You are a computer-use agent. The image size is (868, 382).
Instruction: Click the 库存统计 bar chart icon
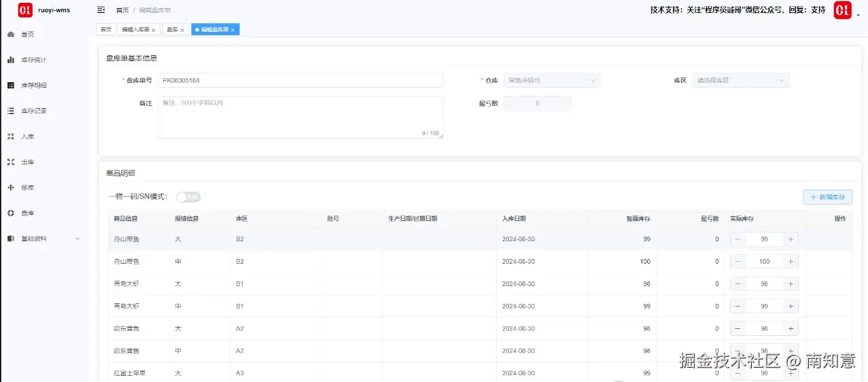coord(10,60)
